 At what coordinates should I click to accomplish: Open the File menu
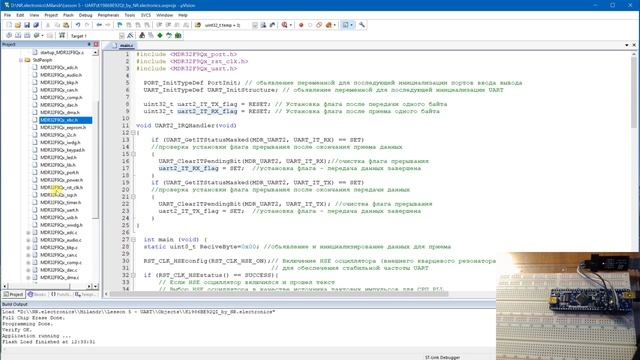pos(7,15)
